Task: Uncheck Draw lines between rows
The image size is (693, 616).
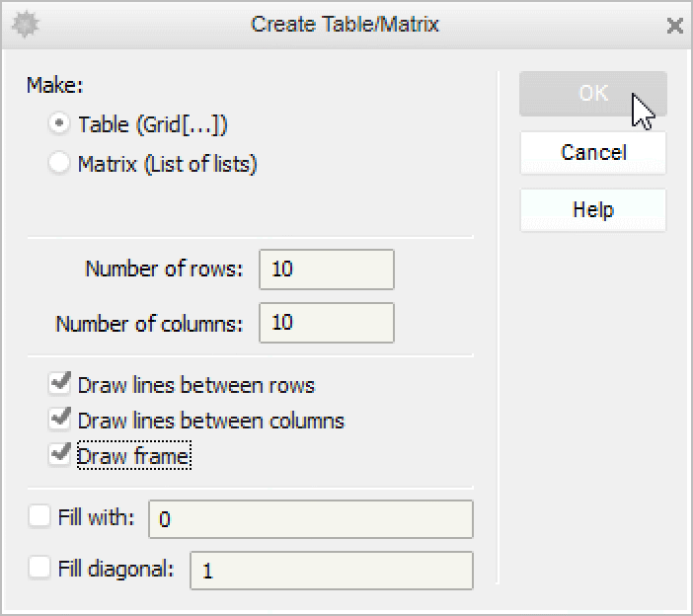Action: coord(60,383)
